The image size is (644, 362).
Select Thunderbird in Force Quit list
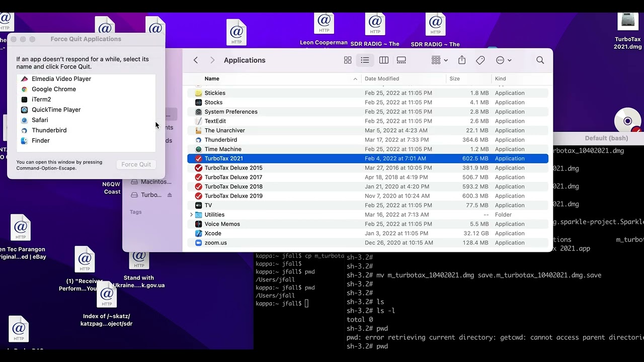86,130
